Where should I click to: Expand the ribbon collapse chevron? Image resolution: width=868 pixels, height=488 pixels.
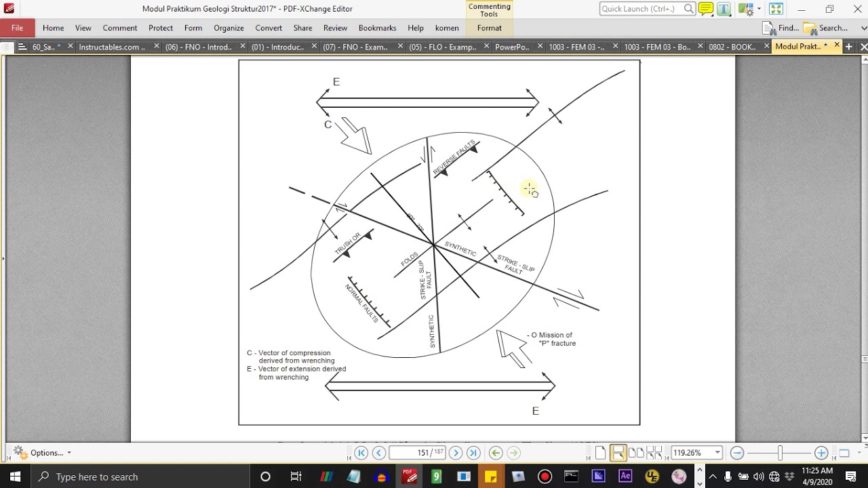click(864, 28)
